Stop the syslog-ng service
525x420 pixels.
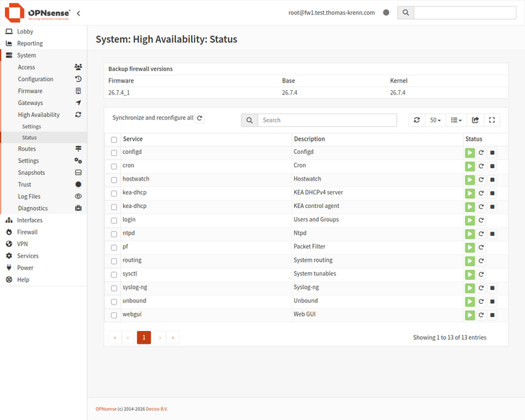coord(492,288)
